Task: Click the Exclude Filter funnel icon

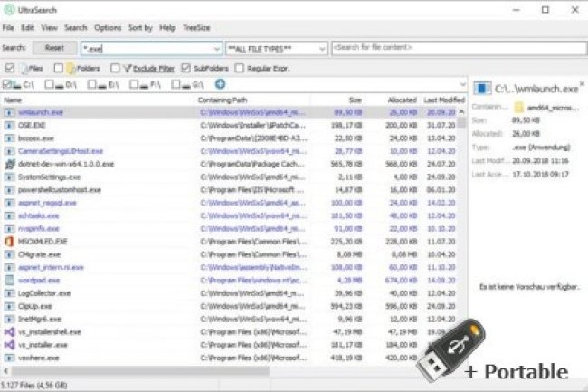Action: click(128, 68)
